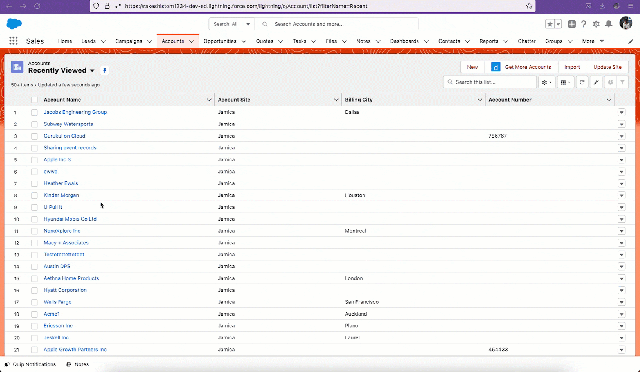
Task: Click the inline edit pencil in list toolbar
Action: (596, 82)
